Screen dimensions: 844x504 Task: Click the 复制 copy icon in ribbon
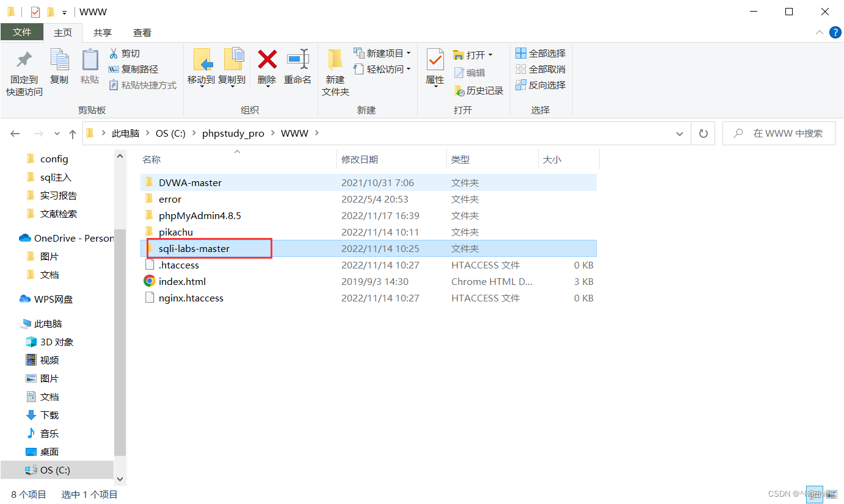click(x=59, y=60)
